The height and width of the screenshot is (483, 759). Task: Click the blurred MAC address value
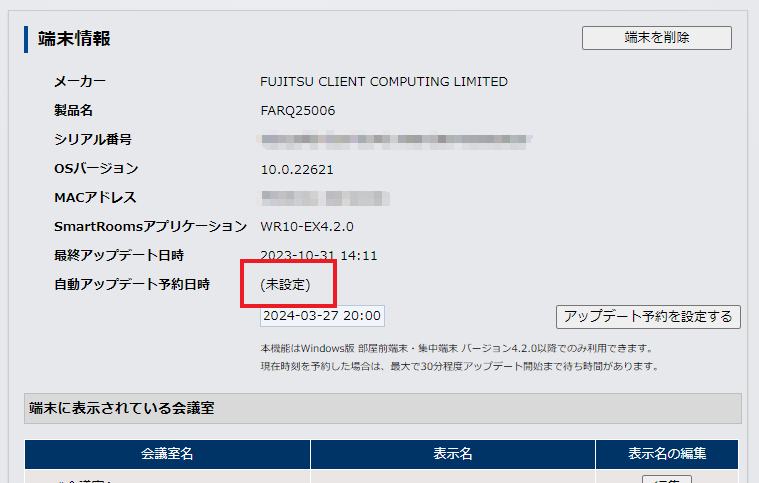coord(323,198)
